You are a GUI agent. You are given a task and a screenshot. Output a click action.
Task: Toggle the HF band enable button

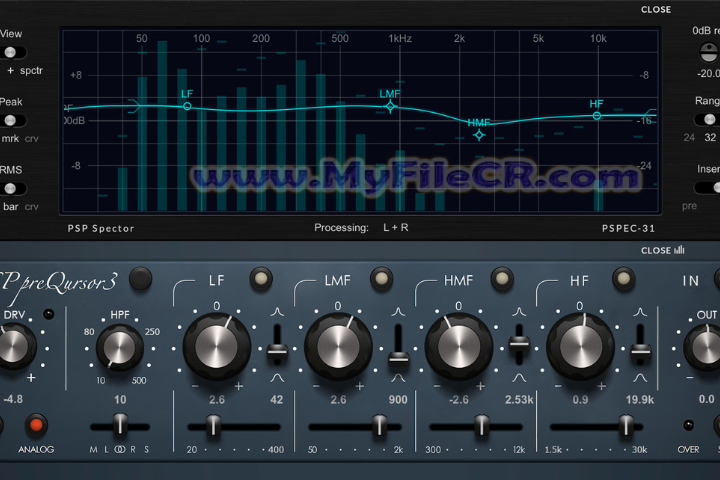[x=624, y=279]
